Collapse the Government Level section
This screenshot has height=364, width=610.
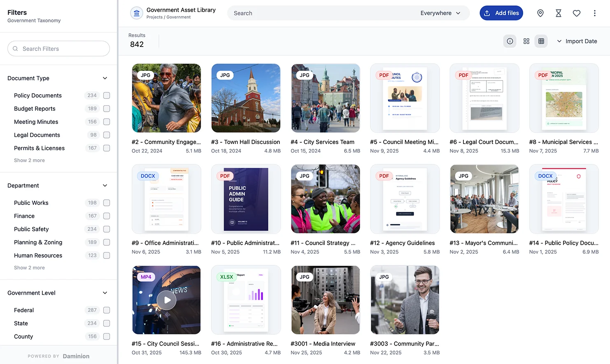tap(105, 293)
